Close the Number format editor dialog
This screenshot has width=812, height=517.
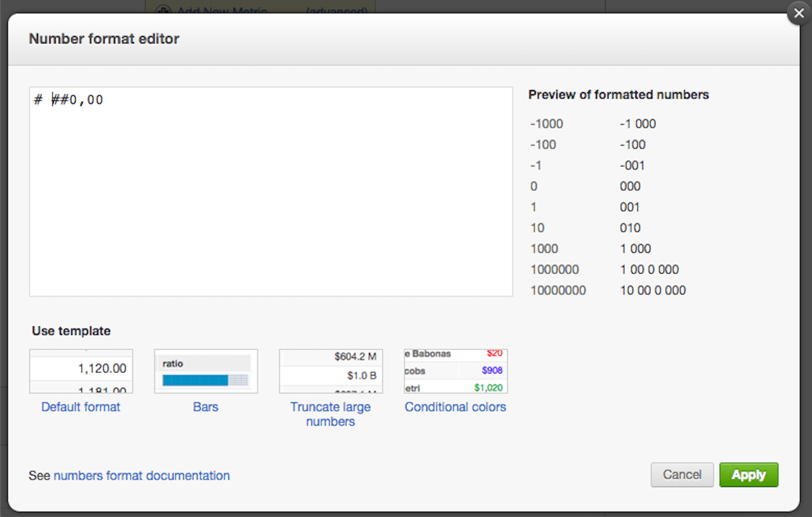(798, 14)
